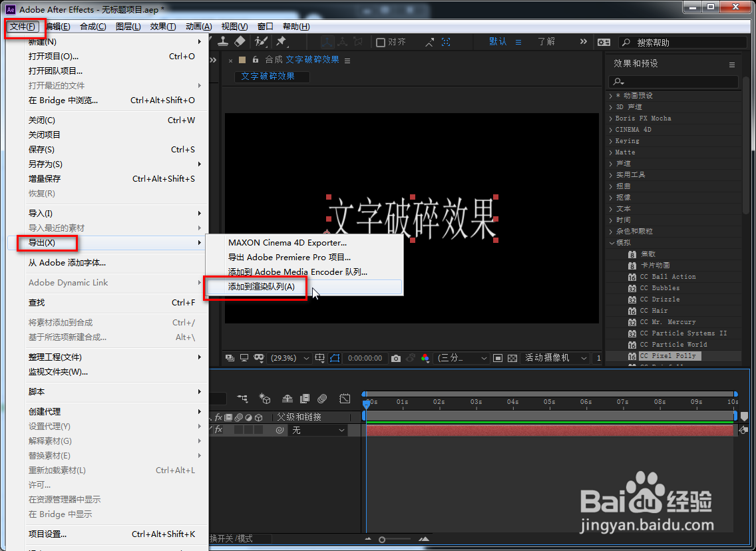This screenshot has width=756, height=551.
Task: Open the 29.3% zoom level dropdown
Action: pyautogui.click(x=289, y=358)
